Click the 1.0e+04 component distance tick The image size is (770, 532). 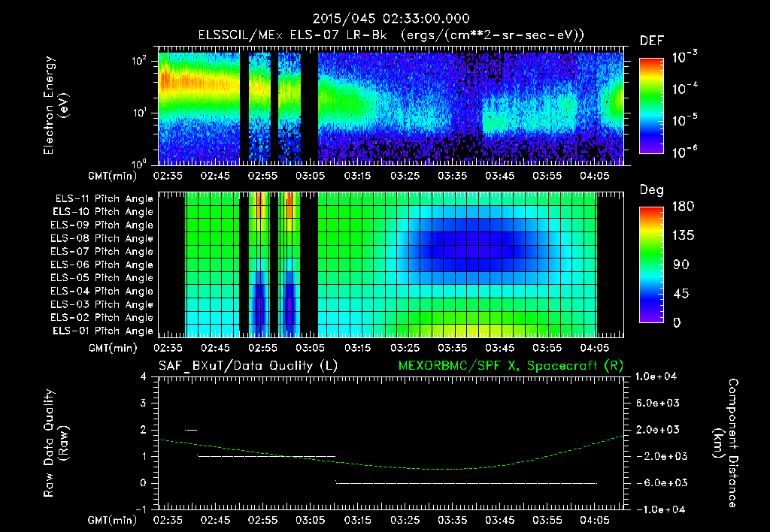tap(656, 376)
